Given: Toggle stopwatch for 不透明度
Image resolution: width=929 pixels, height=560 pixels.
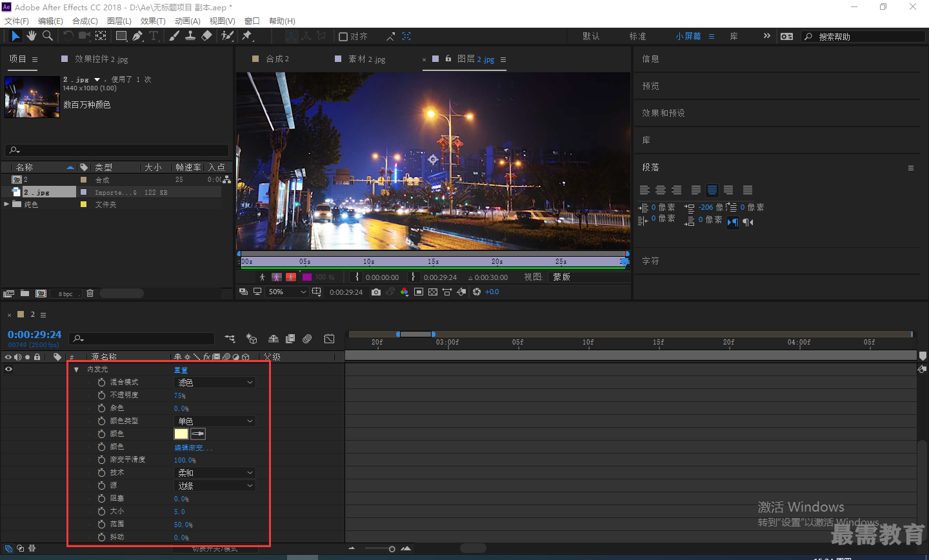Looking at the screenshot, I should point(101,395).
